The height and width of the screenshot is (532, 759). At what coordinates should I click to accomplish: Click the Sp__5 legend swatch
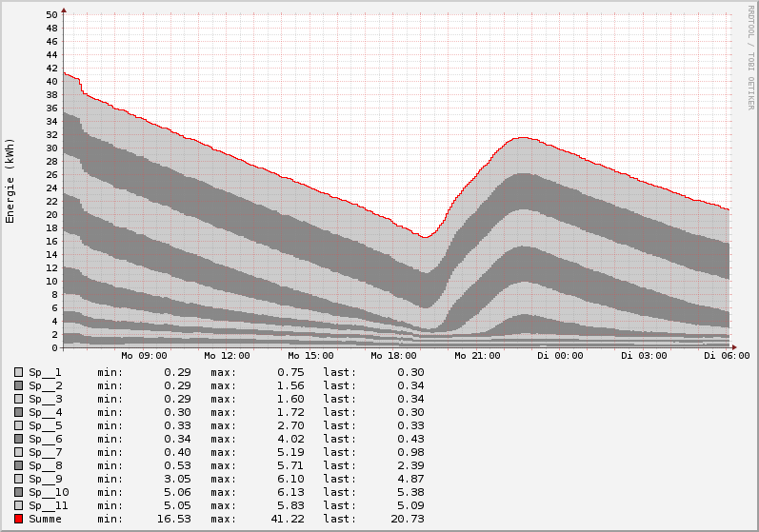pos(18,425)
